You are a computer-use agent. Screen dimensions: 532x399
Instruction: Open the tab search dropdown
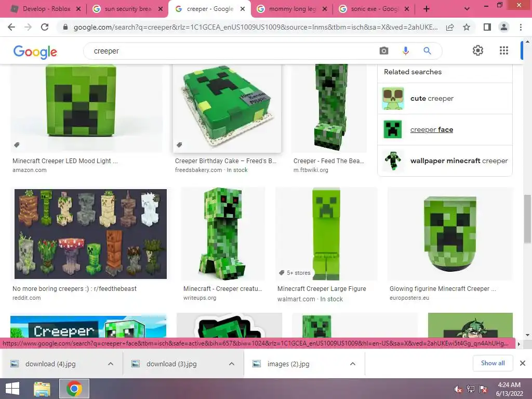coord(467,9)
